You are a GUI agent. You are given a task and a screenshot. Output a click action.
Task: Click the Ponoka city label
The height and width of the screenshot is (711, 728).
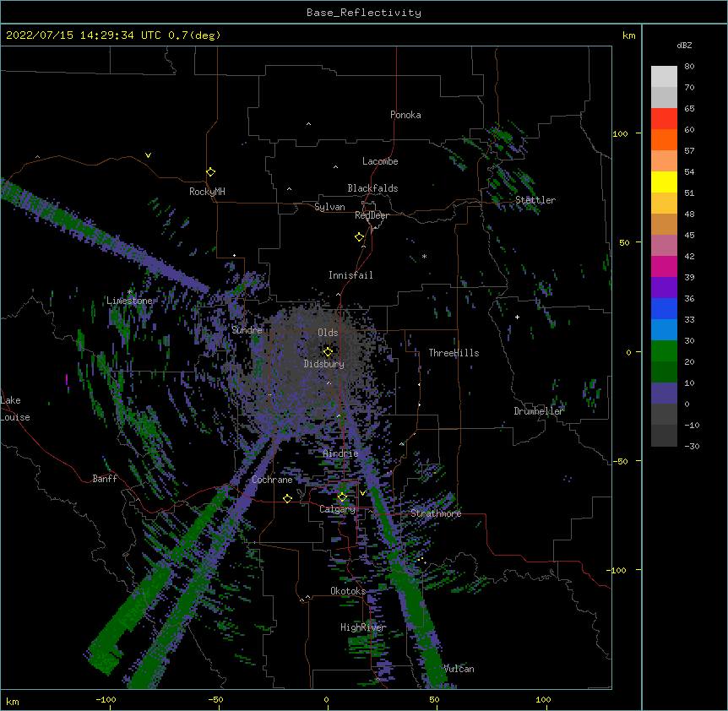click(405, 115)
